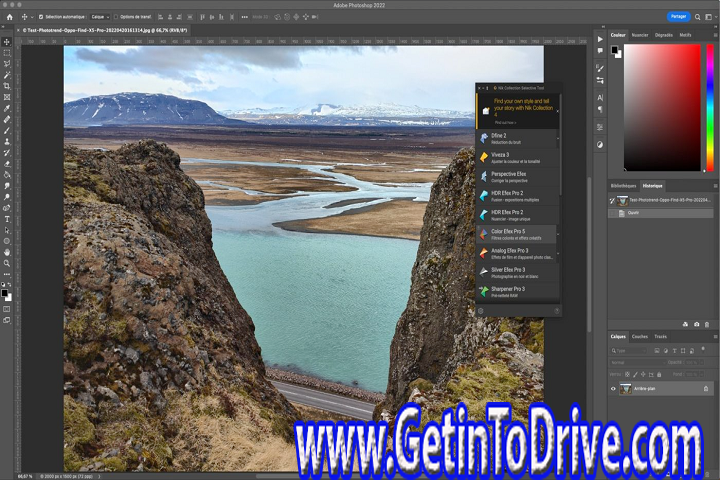720x480 pixels.
Task: Toggle layer filtering switch in Calques
Action: tap(703, 349)
